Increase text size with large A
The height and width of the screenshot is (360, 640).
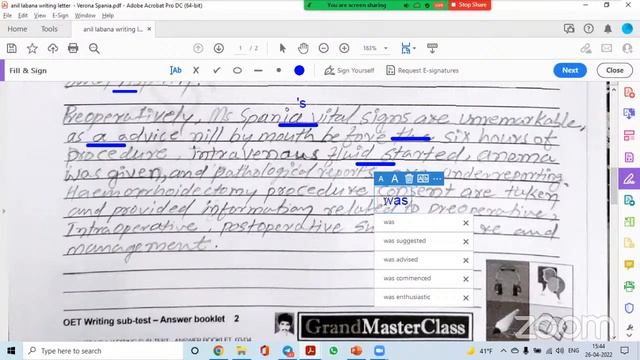coord(395,179)
